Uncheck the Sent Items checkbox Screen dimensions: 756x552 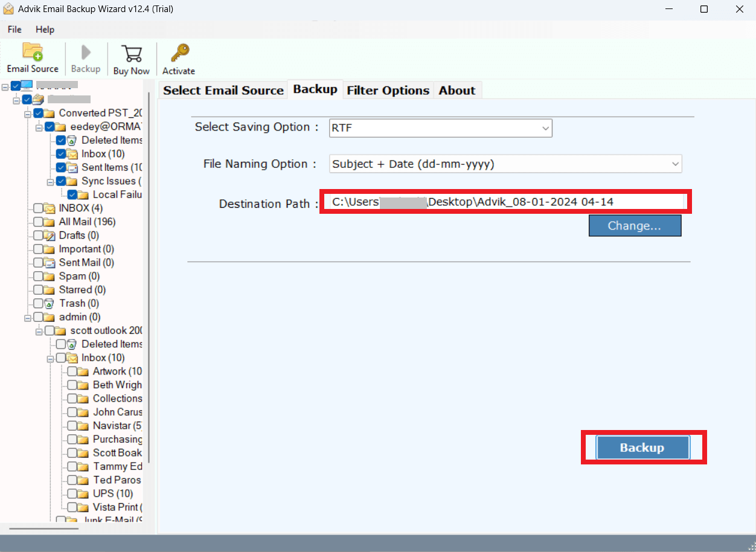61,167
